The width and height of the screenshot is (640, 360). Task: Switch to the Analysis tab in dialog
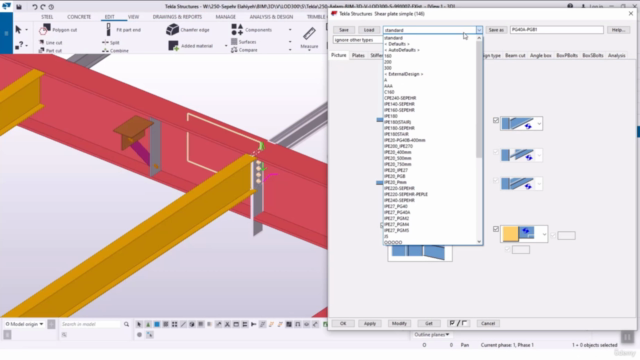pyautogui.click(x=616, y=56)
